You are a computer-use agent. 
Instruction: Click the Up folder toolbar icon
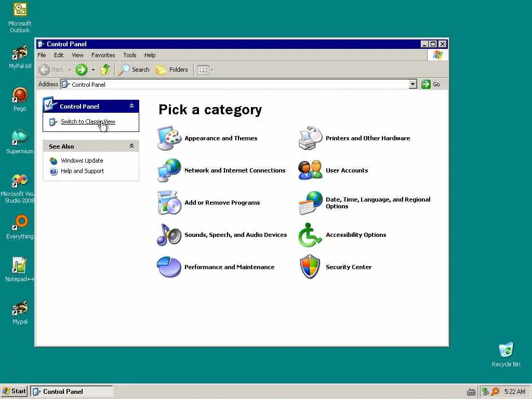pos(105,70)
